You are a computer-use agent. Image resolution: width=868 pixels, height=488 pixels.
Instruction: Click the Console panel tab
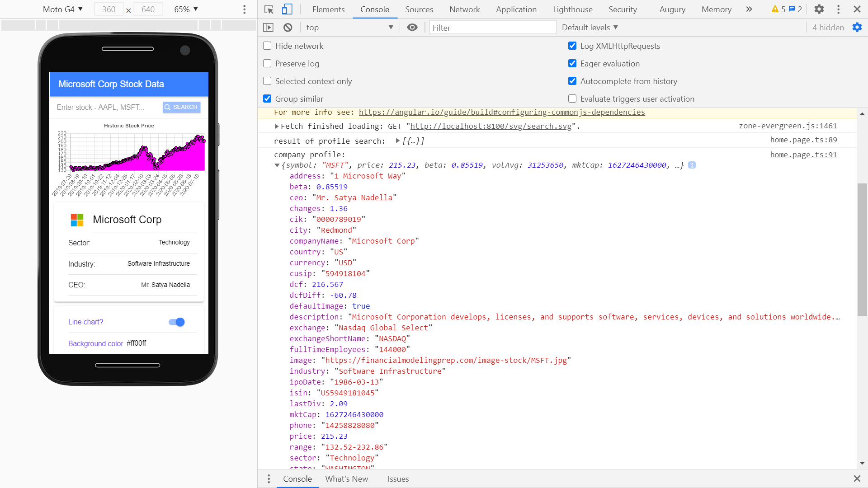pyautogui.click(x=375, y=10)
